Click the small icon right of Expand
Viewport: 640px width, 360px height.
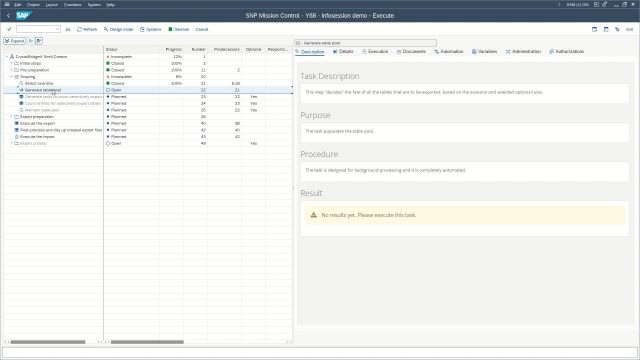coord(30,41)
